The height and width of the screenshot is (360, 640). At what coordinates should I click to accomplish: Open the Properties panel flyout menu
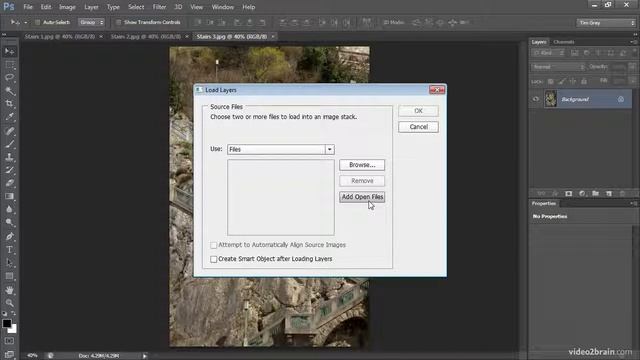(x=633, y=203)
